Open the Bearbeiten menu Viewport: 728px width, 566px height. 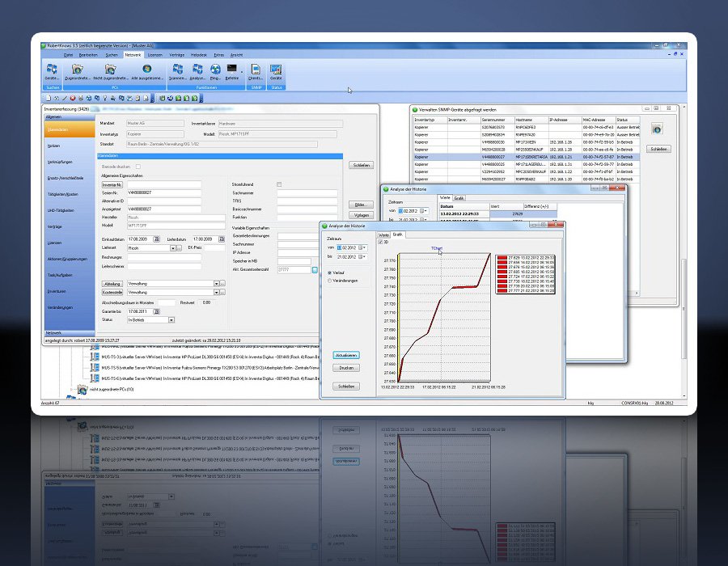tap(88, 55)
